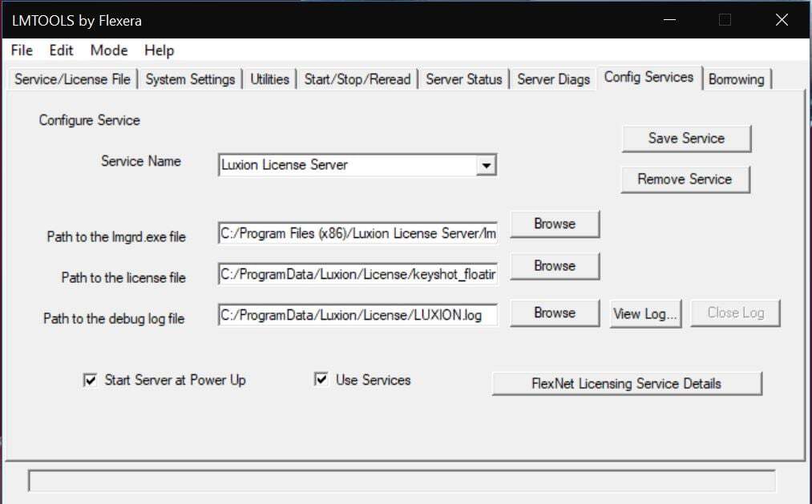Click the status bar at the bottom

click(402, 481)
